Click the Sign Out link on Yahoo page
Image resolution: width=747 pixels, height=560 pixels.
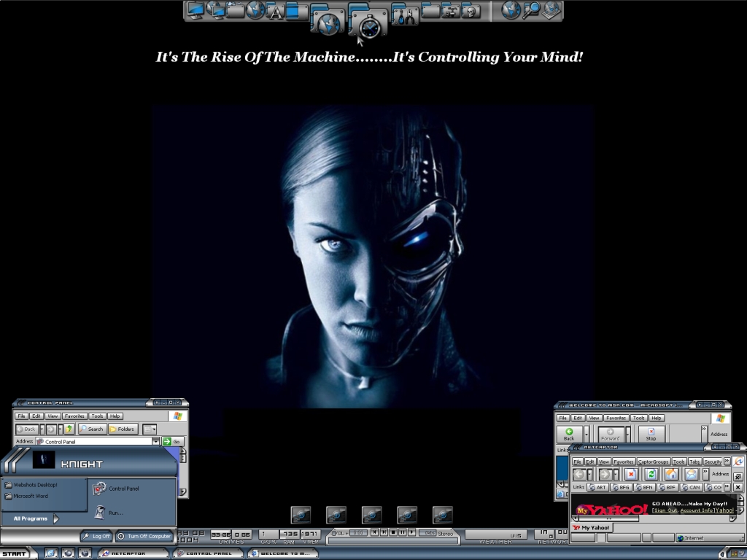click(665, 510)
